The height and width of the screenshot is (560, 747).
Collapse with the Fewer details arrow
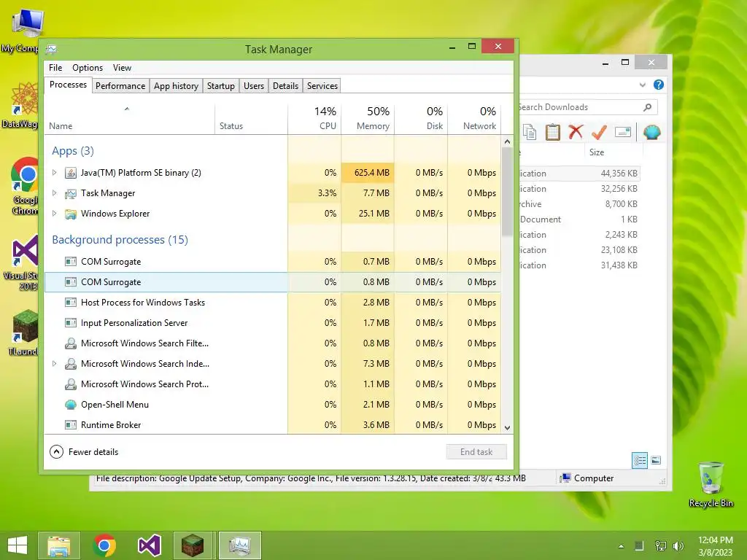coord(56,451)
